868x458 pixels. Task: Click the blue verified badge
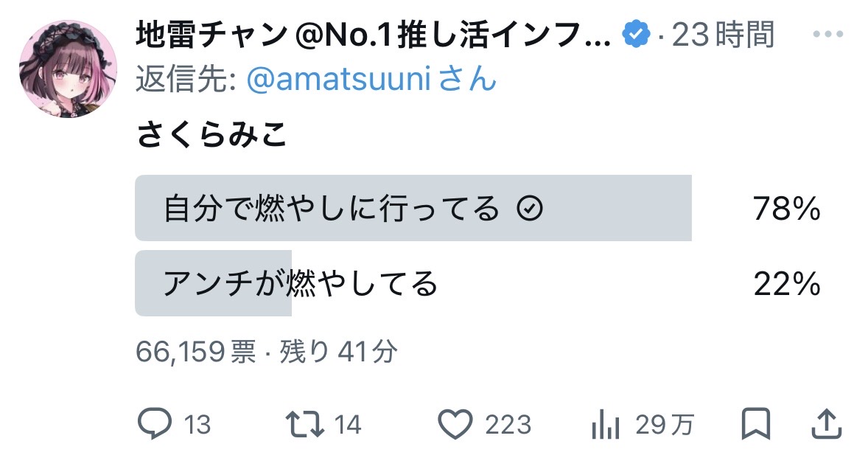coord(637,35)
